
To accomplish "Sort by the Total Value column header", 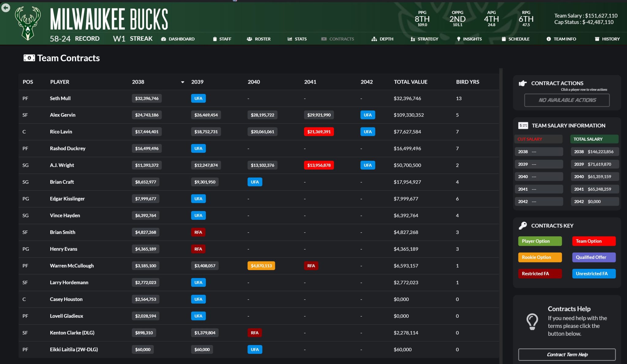I will (x=410, y=82).
